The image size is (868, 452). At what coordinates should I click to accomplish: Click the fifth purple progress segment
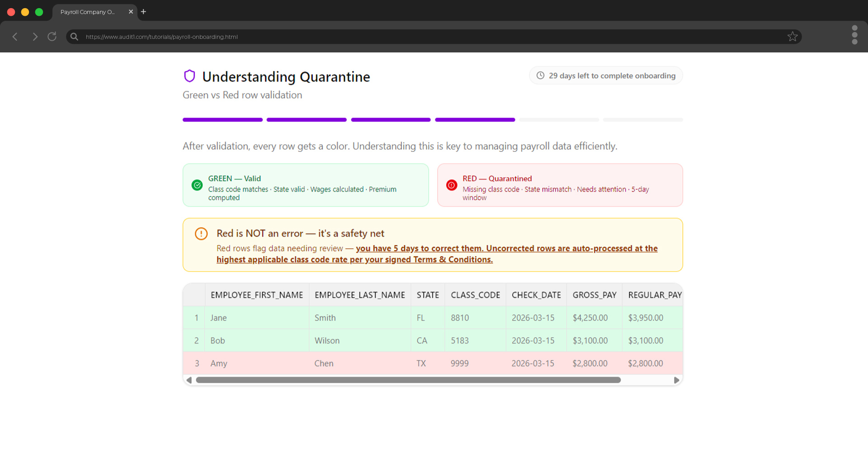559,119
